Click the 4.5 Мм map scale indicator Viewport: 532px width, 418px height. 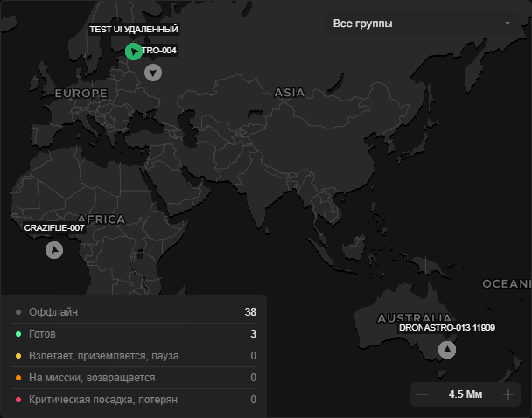click(x=465, y=394)
